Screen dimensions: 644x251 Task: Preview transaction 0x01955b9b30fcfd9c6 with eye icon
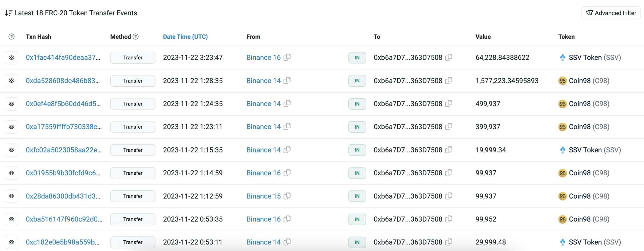point(12,173)
